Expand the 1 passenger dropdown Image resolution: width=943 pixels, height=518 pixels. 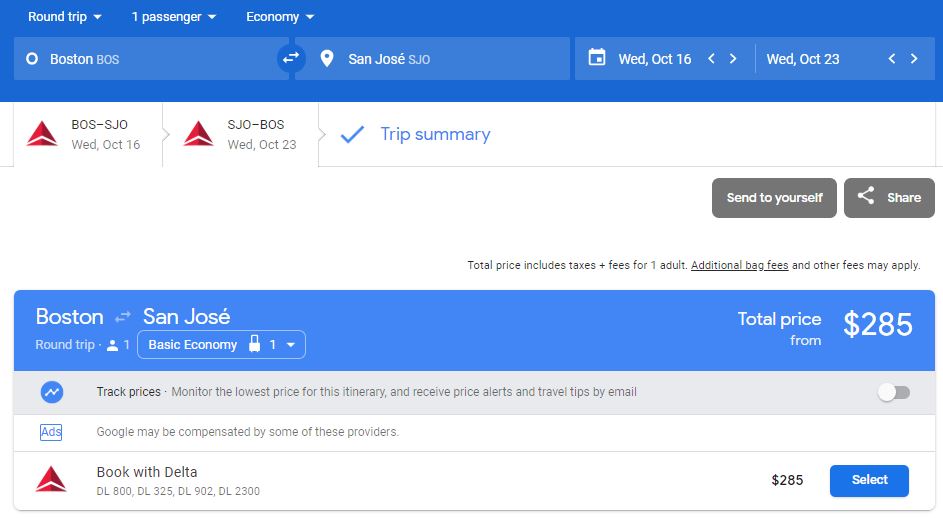(174, 17)
